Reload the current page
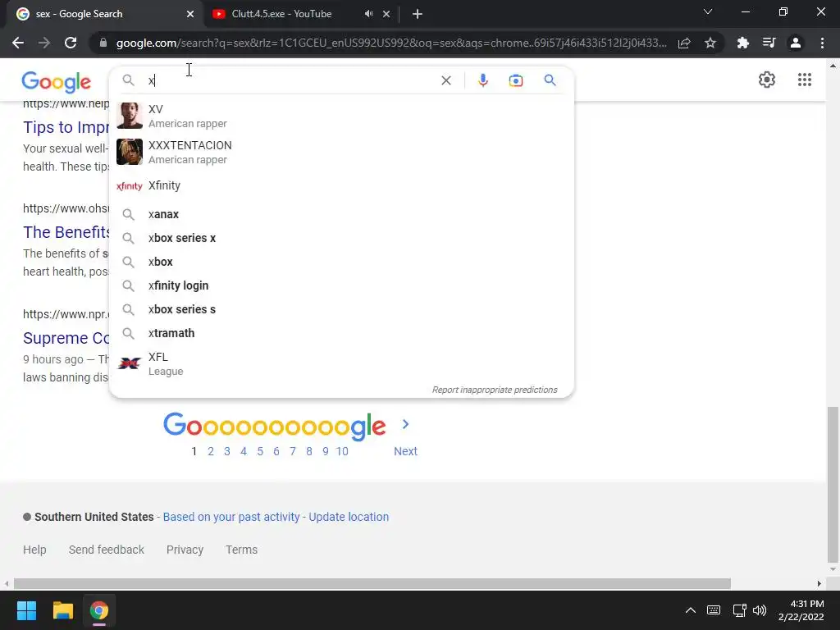Image resolution: width=840 pixels, height=630 pixels. pos(71,43)
